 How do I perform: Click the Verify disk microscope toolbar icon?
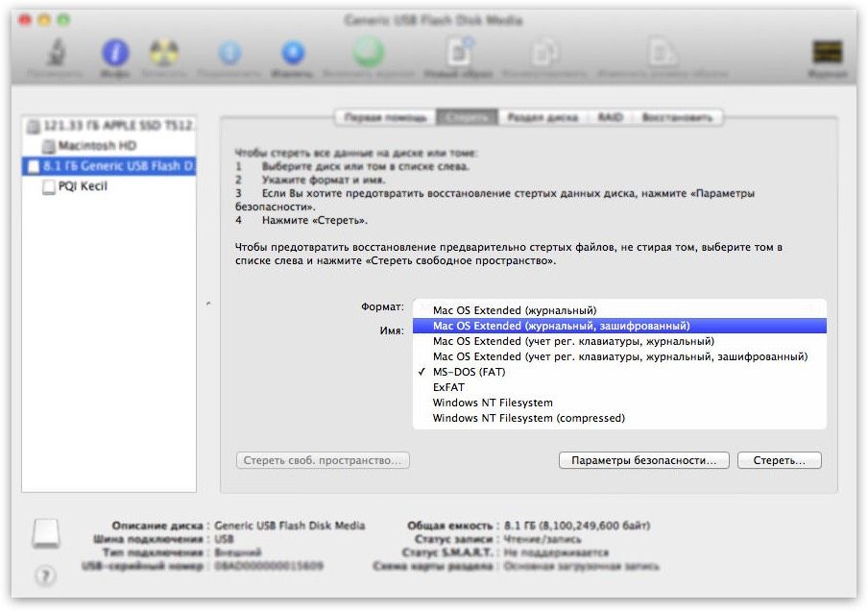pyautogui.click(x=56, y=53)
